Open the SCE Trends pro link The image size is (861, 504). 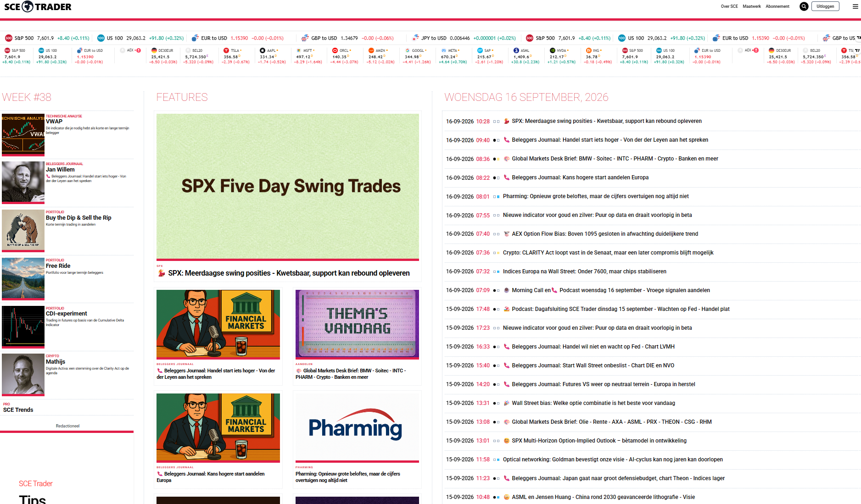click(18, 410)
